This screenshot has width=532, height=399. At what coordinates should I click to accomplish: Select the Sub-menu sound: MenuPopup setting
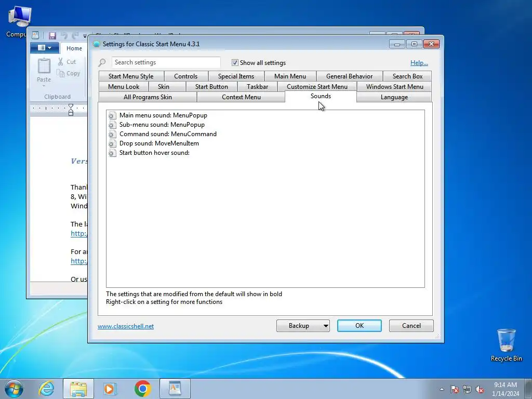162,125
